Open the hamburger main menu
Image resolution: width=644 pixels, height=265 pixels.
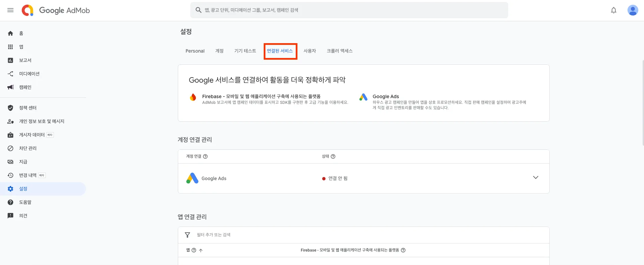(10, 10)
